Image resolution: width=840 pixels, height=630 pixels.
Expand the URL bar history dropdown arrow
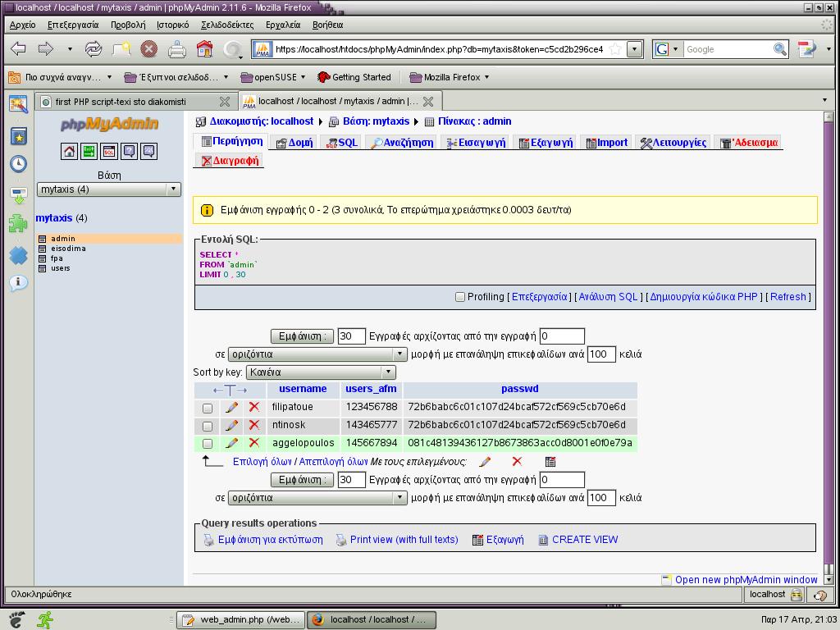[x=635, y=49]
